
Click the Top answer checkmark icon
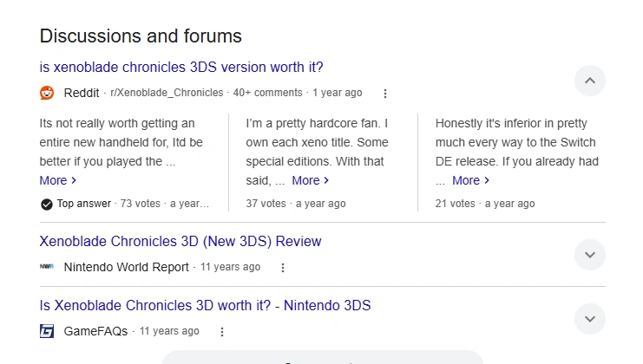point(47,204)
